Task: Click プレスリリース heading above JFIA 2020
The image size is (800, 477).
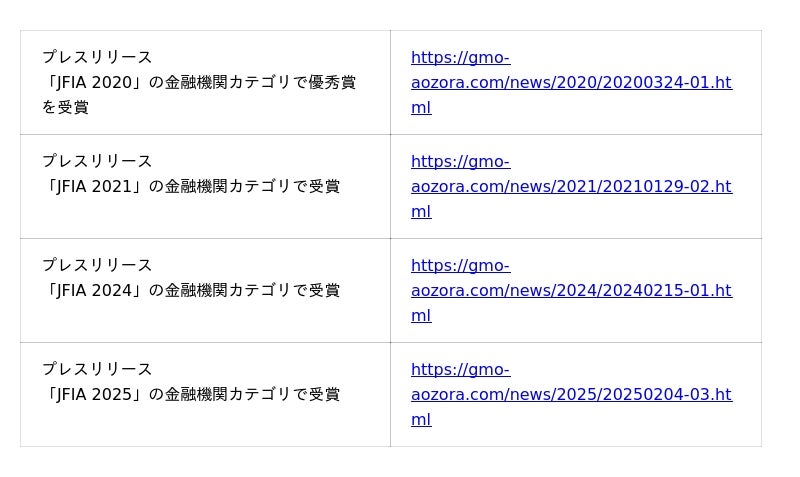Action: (x=97, y=57)
